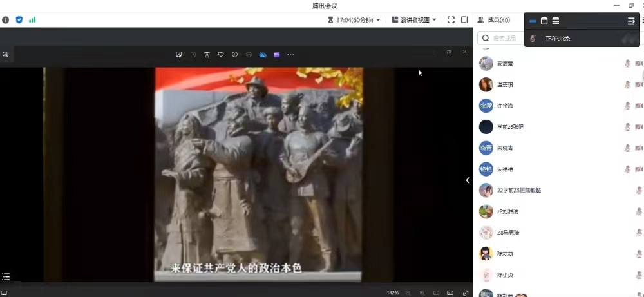This screenshot has height=297, width=644.
Task: Favorite the image with the heart icon
Action: 221,55
